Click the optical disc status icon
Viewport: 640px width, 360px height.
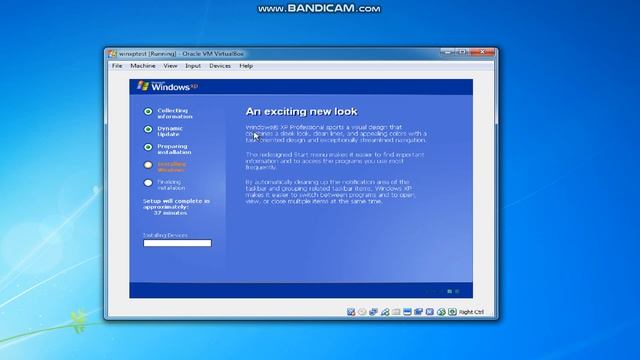coord(362,312)
